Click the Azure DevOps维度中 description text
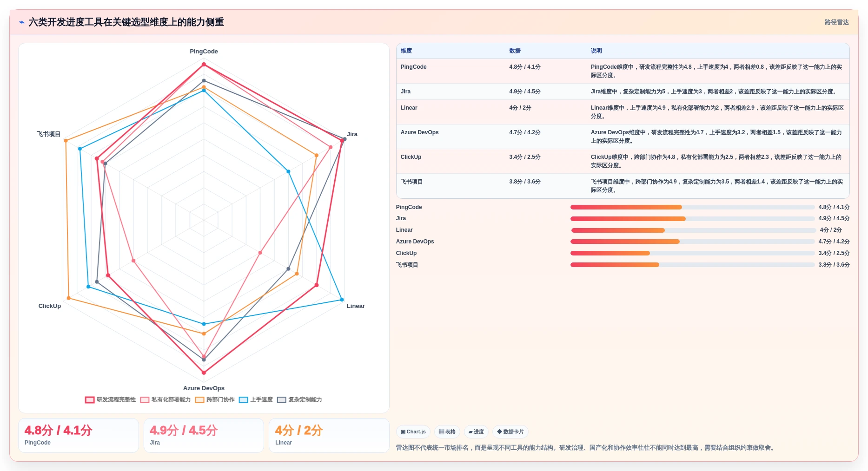Screen dimensions: 868x471 [x=716, y=137]
